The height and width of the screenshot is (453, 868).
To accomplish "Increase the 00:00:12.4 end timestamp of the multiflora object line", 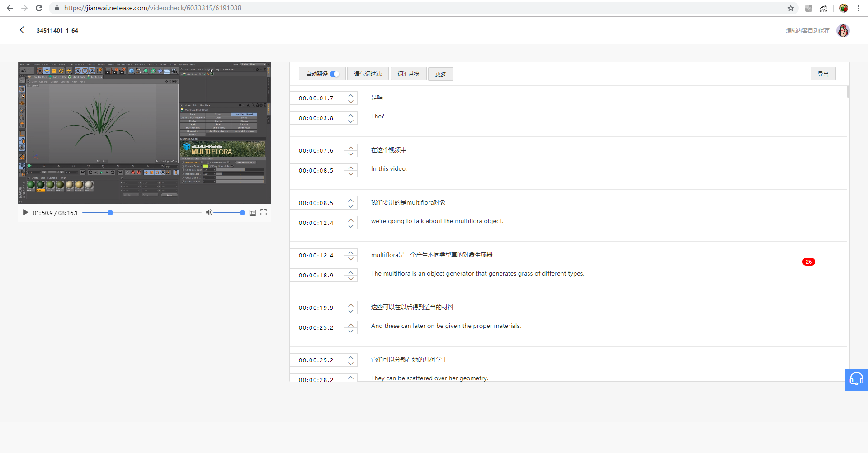I will coord(351,219).
